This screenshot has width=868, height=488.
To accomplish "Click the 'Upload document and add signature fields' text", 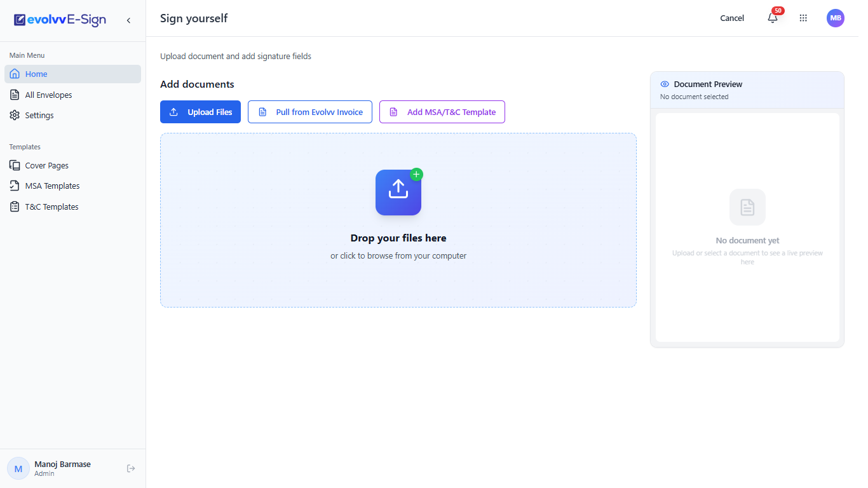I will [236, 57].
